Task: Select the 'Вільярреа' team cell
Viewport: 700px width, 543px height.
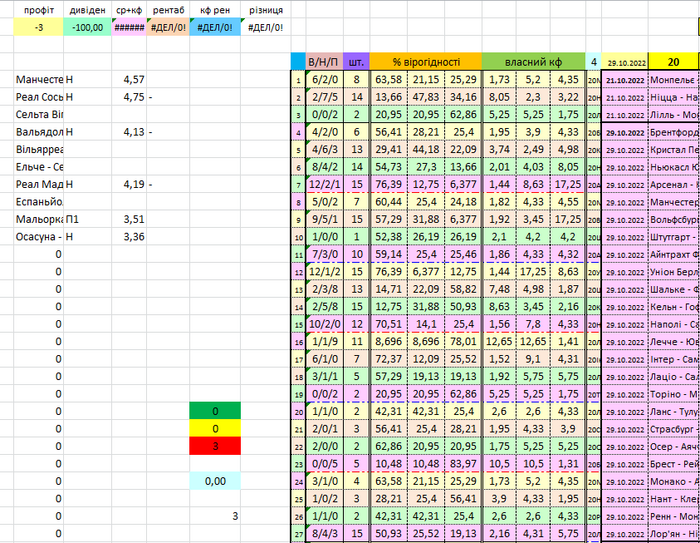Action: pyautogui.click(x=39, y=149)
